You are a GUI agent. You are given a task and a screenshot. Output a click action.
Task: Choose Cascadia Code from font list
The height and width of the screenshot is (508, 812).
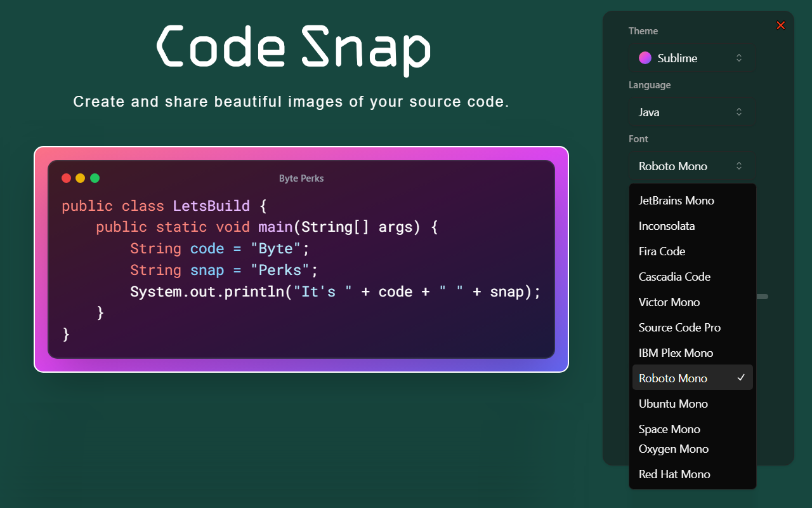click(693, 276)
